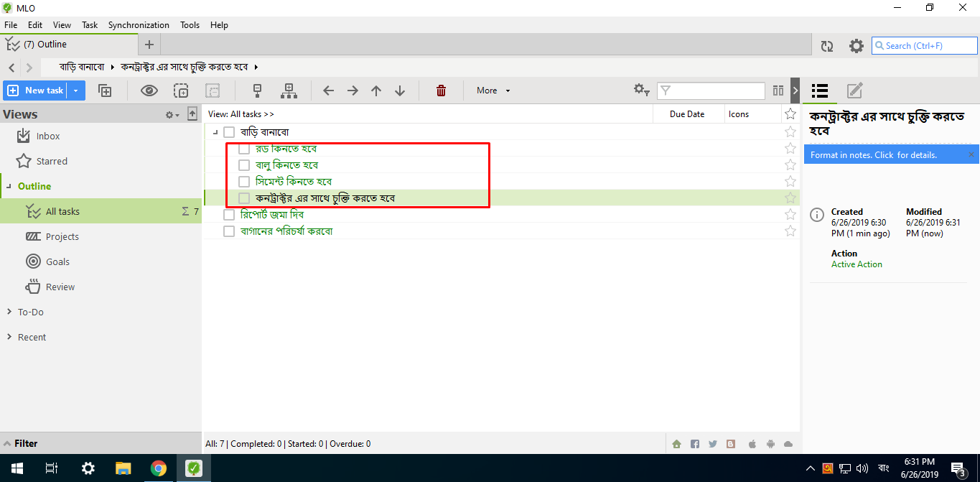Click the Twitter icon in status bar
980x482 pixels.
click(x=713, y=444)
